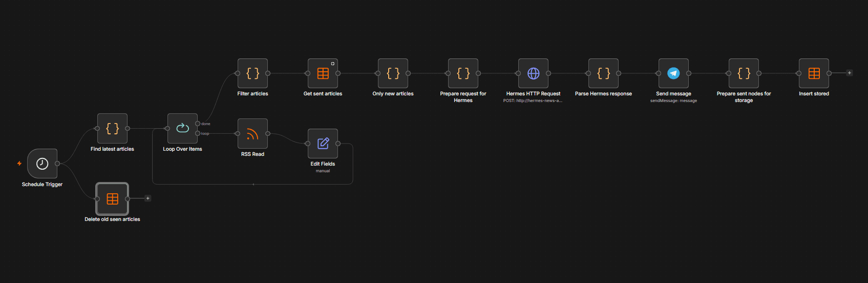Click the lightning trigger icon beside Schedule Trigger

[19, 164]
